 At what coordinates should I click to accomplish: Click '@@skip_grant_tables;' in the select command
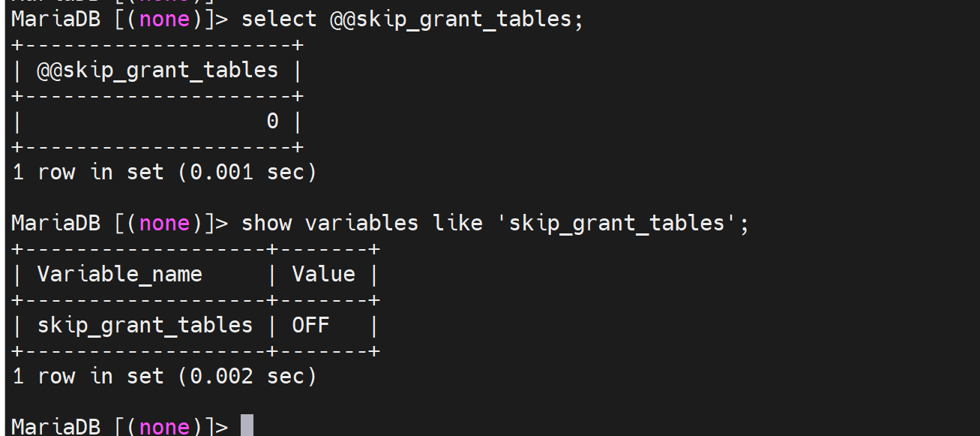click(456, 19)
